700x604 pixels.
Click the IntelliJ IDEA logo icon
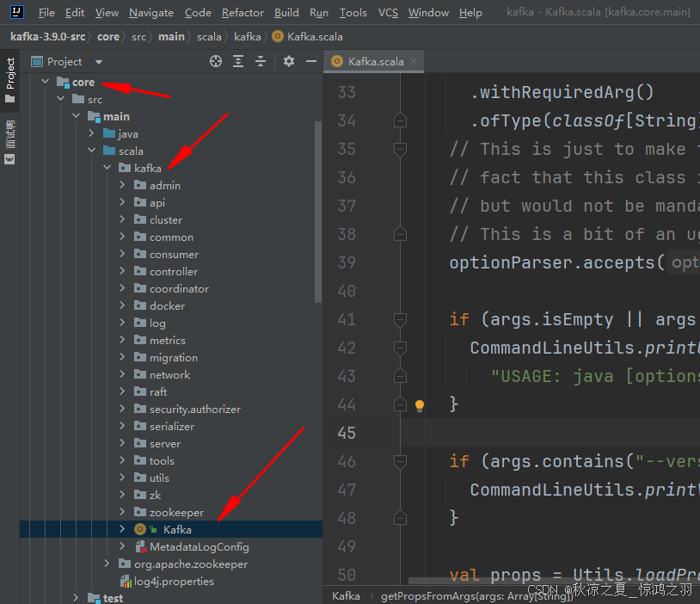pos(17,12)
